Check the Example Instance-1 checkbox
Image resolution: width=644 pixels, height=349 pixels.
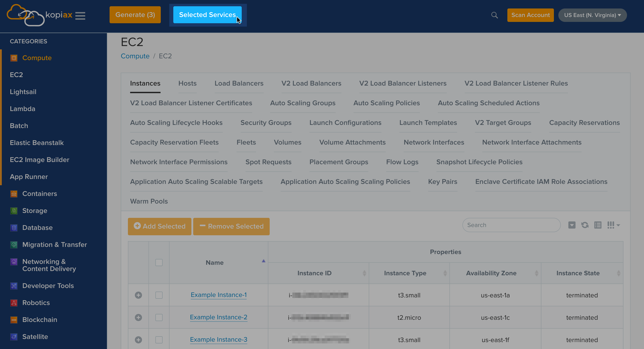(159, 295)
